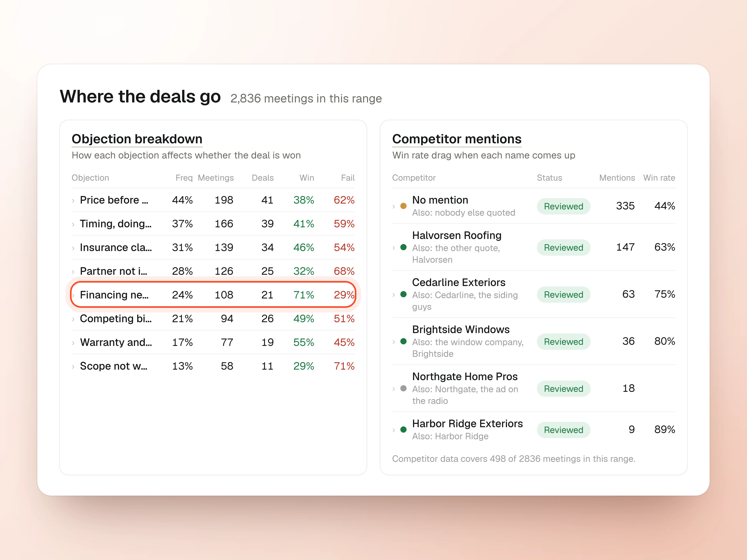This screenshot has width=747, height=560.
Task: Click Reviewed badge for Harbor Ridge Exteriors
Action: [563, 430]
